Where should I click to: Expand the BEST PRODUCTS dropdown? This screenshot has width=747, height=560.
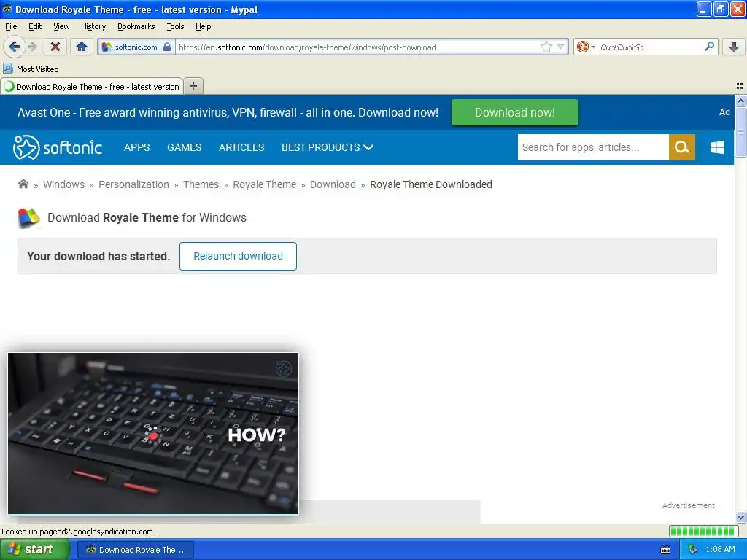(328, 147)
